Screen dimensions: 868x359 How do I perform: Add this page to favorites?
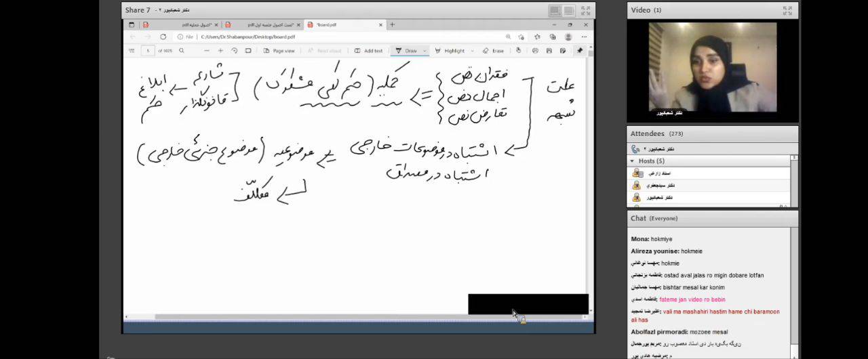click(x=521, y=37)
